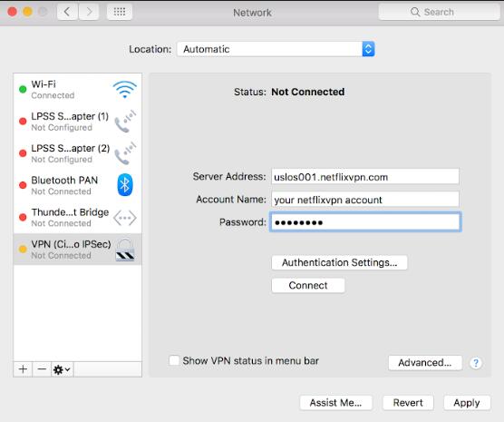Image resolution: width=504 pixels, height=422 pixels.
Task: Click the LPSS Serial Adapter (2) phone icon
Action: (125, 152)
